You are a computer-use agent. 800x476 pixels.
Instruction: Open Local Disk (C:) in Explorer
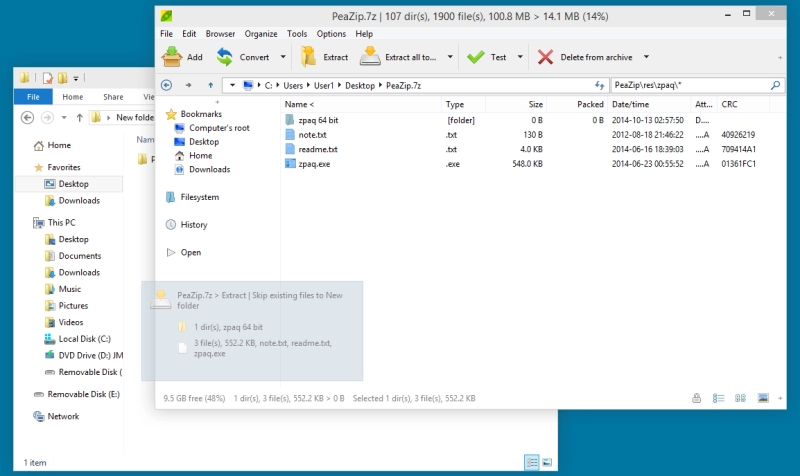click(84, 339)
